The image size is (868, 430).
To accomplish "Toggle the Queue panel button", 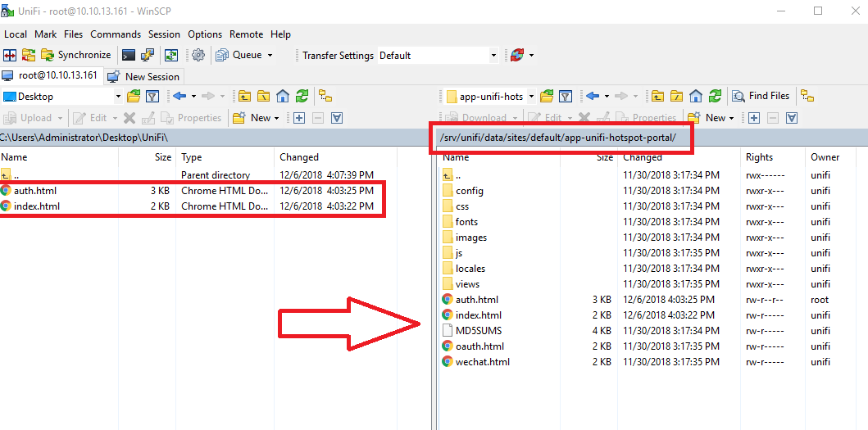I will click(239, 56).
